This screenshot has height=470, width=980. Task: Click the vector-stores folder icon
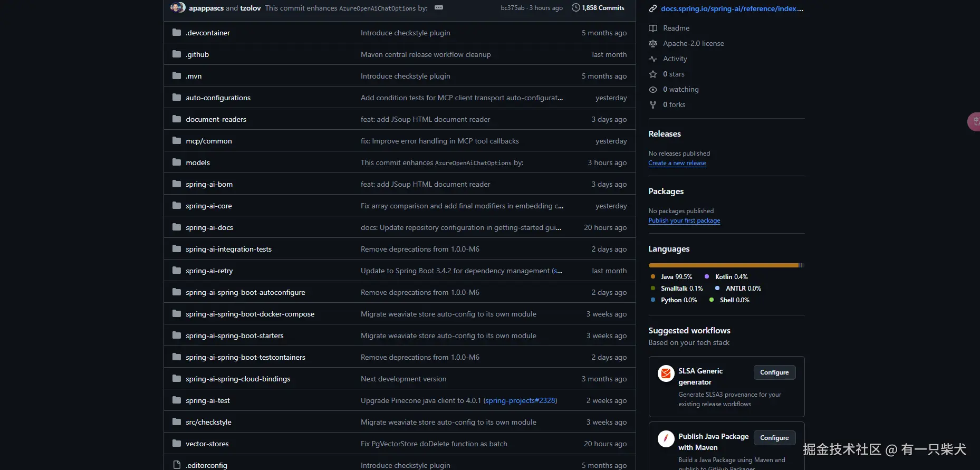177,444
